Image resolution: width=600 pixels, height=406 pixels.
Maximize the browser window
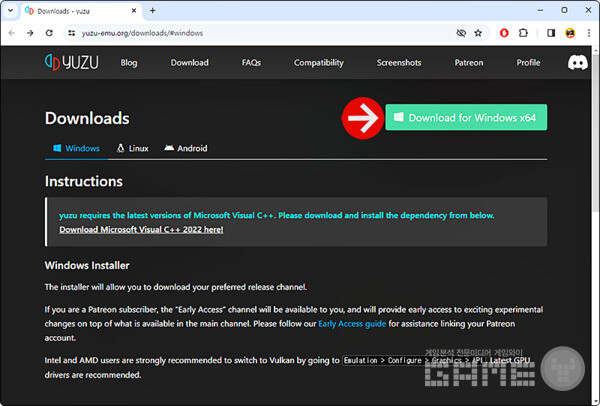(x=564, y=10)
